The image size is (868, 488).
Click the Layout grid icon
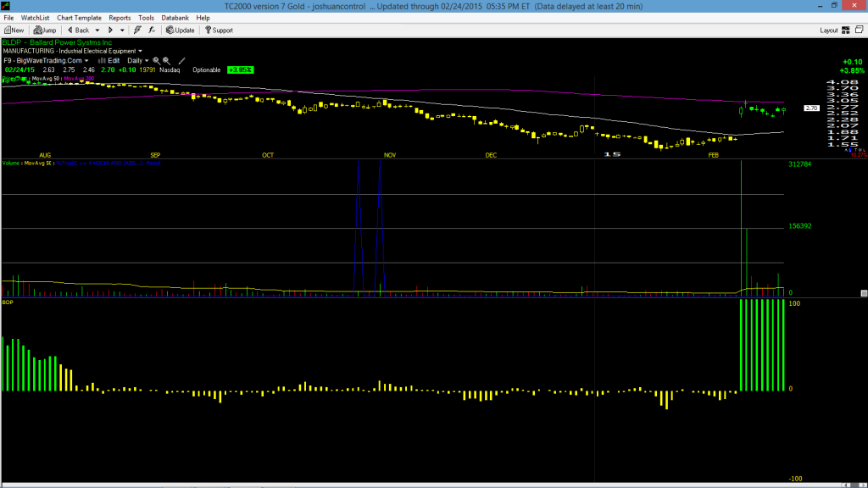[846, 30]
